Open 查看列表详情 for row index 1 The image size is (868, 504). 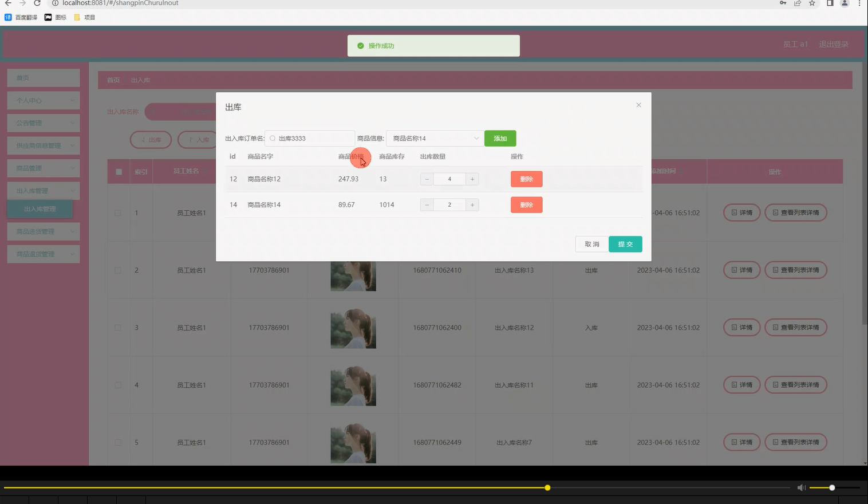[x=796, y=212]
